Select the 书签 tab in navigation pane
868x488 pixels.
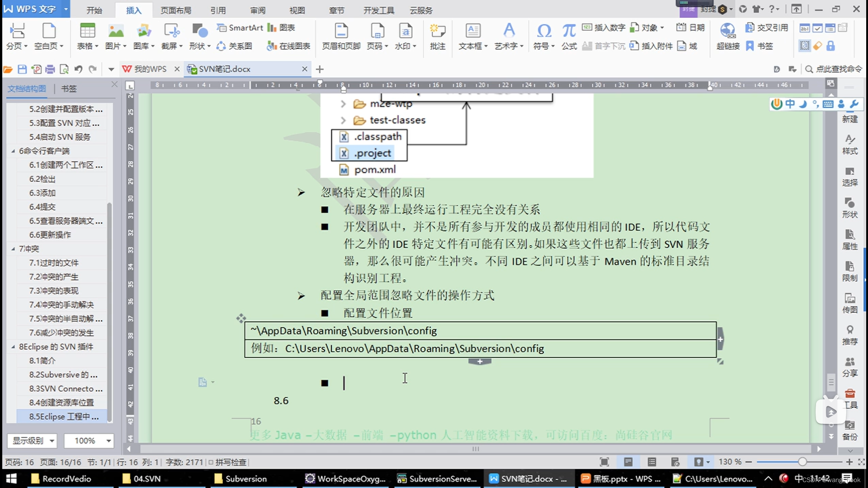[x=69, y=89]
